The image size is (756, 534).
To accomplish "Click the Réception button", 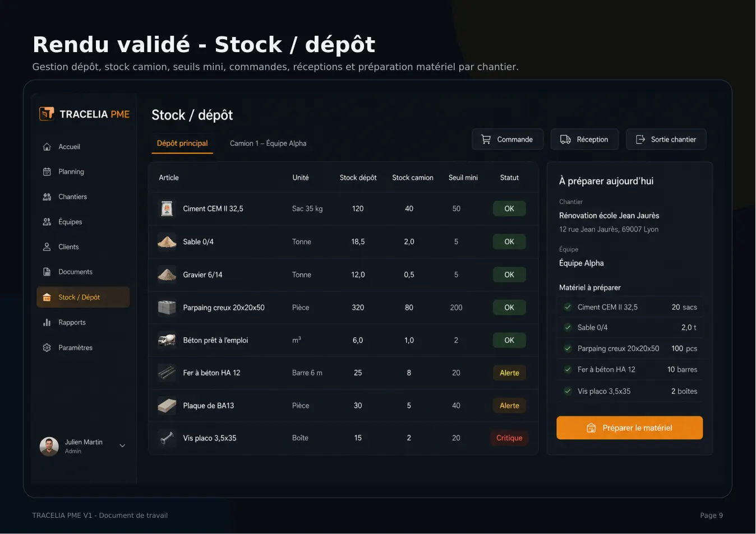I will [x=584, y=140].
